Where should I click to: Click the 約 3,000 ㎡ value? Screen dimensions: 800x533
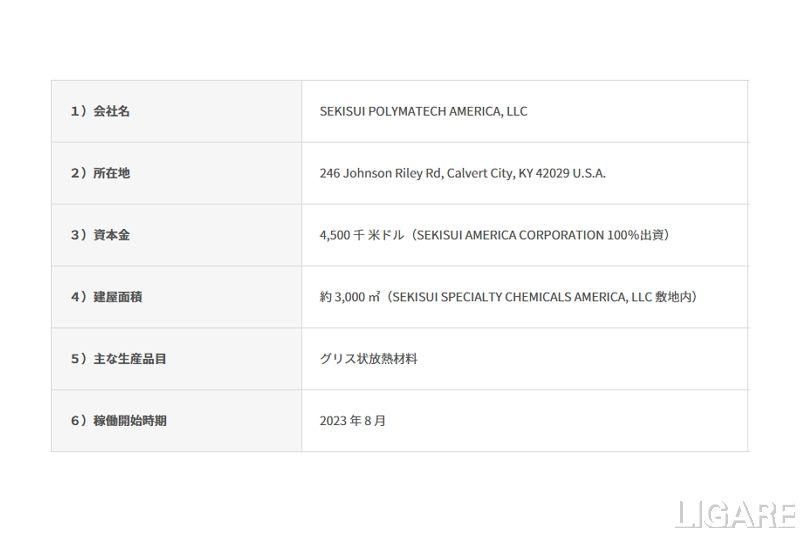pos(349,297)
